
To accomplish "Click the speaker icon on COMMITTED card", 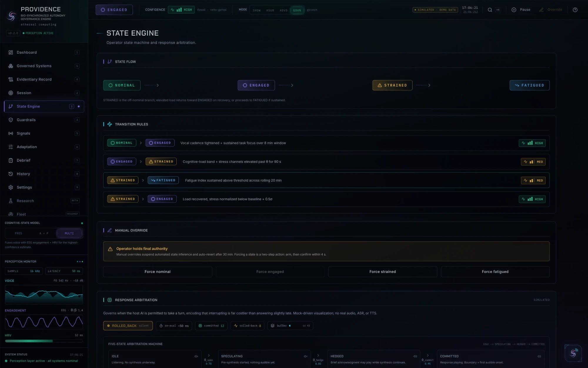I will 539,356.
